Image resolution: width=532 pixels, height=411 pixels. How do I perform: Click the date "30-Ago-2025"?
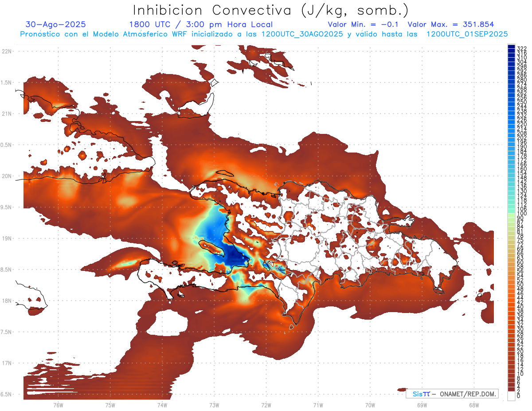point(56,24)
